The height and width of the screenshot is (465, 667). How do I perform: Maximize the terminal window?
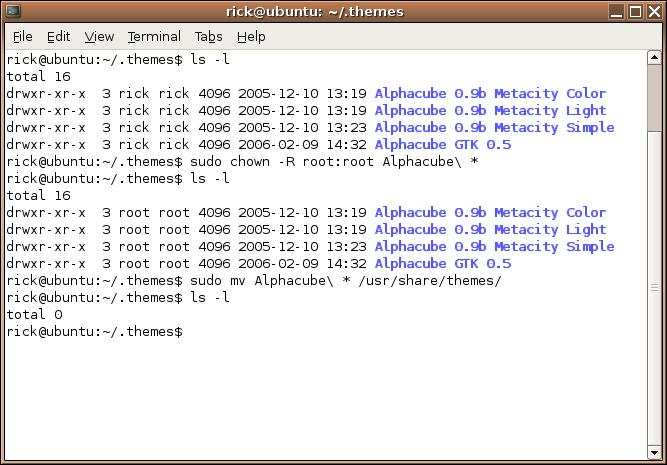point(636,11)
